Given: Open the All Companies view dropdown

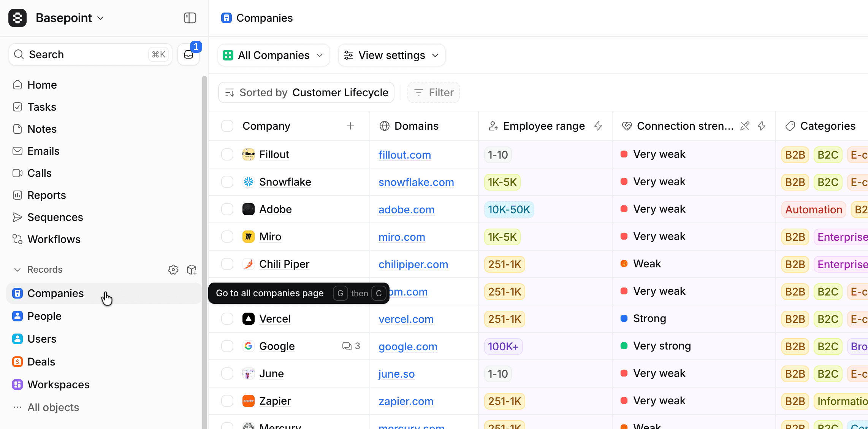Looking at the screenshot, I should pyautogui.click(x=274, y=55).
